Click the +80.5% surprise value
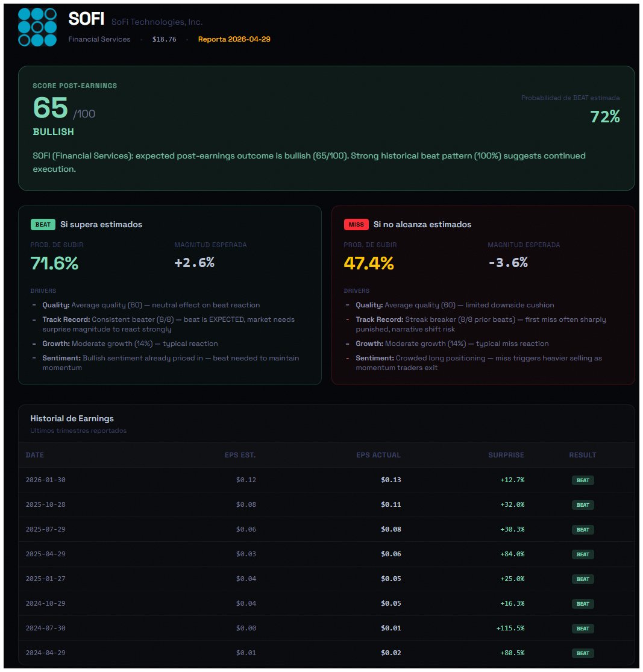Viewport: 643px width, 672px height. 512,653
